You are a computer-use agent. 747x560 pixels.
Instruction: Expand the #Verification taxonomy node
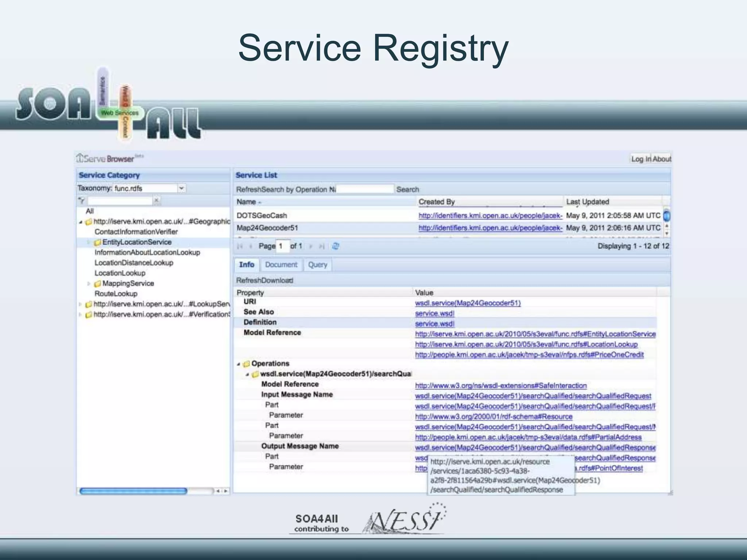[x=80, y=314]
